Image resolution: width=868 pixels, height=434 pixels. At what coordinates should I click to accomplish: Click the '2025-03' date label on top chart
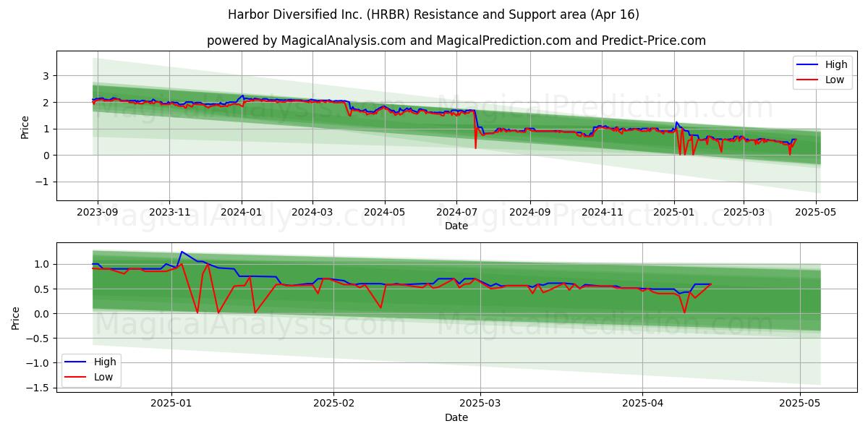[x=744, y=213]
